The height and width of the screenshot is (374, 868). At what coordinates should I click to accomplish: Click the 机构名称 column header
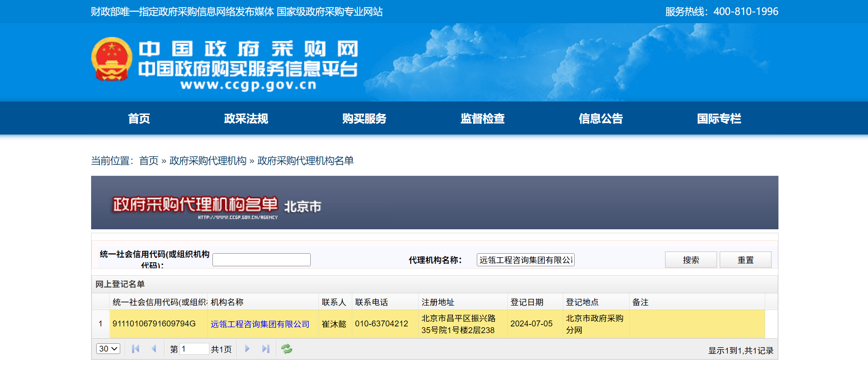click(263, 302)
